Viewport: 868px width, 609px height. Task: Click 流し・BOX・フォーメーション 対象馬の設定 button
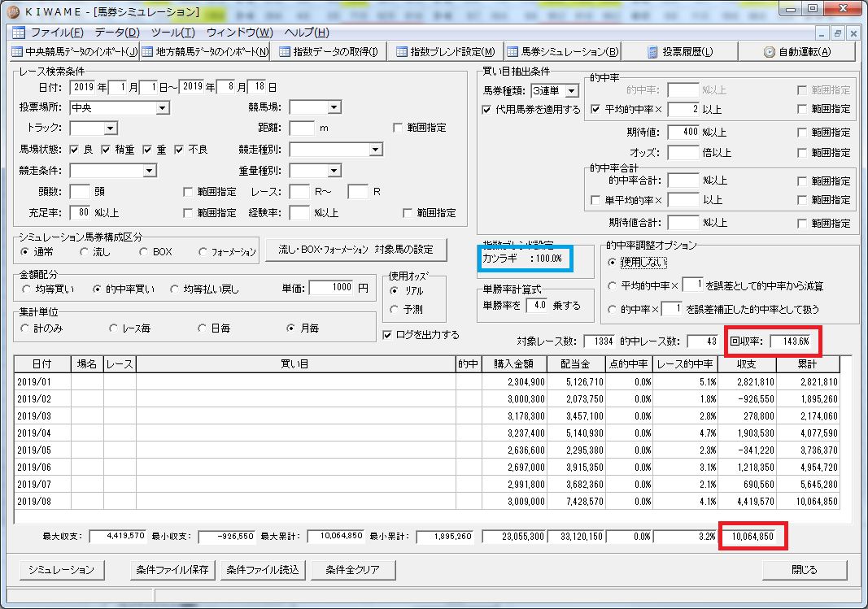[x=356, y=250]
